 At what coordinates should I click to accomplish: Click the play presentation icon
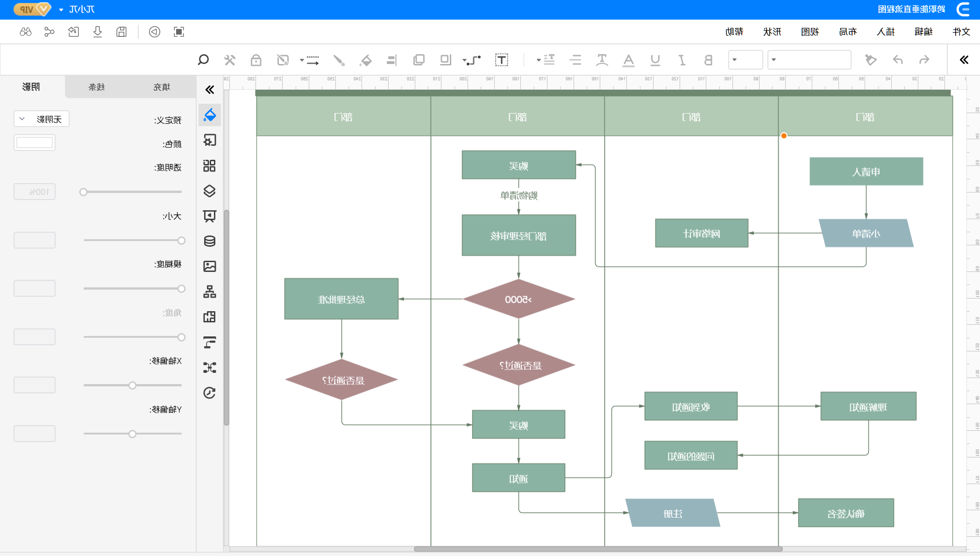[x=155, y=32]
